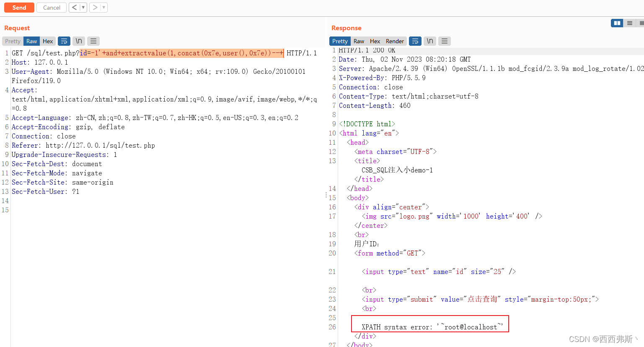Click X-Powered-By: PHP/5.5.9 line
This screenshot has height=347, width=644.
coord(382,78)
